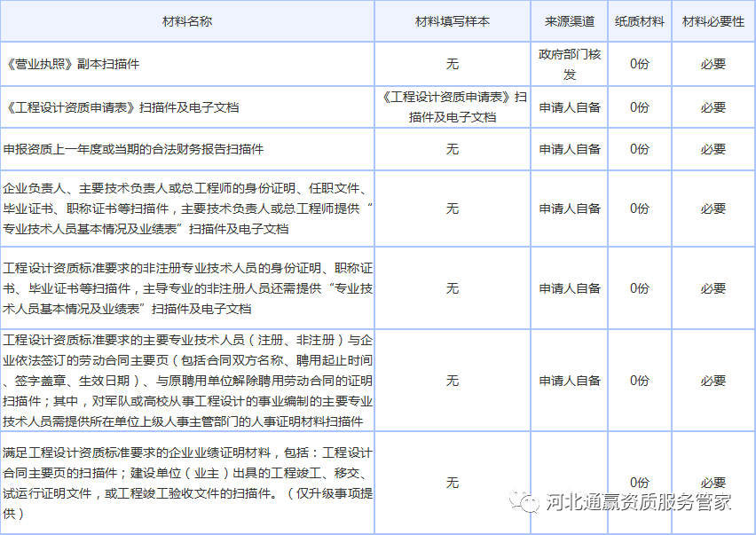Click the cell about 劳动合同主要页
Screen dimensions: 756x535
point(187,381)
